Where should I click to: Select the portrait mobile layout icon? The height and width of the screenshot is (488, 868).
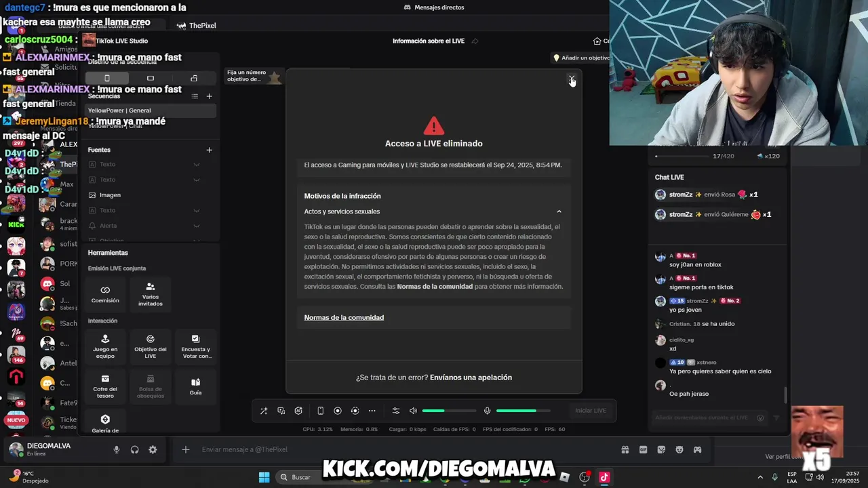pyautogui.click(x=106, y=78)
